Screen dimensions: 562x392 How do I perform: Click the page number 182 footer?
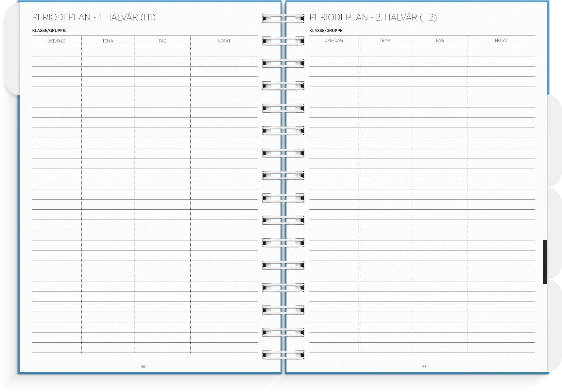[x=143, y=367]
